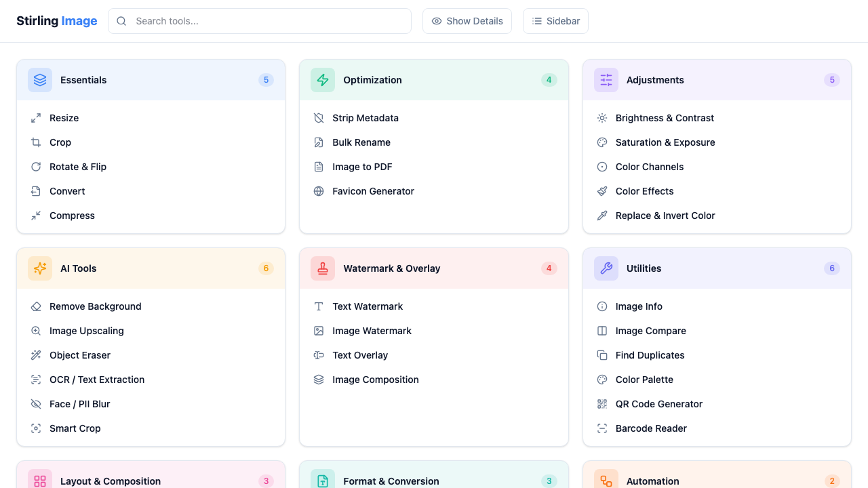The image size is (868, 488).
Task: Select the Face / PII Blur icon
Action: [x=36, y=404]
